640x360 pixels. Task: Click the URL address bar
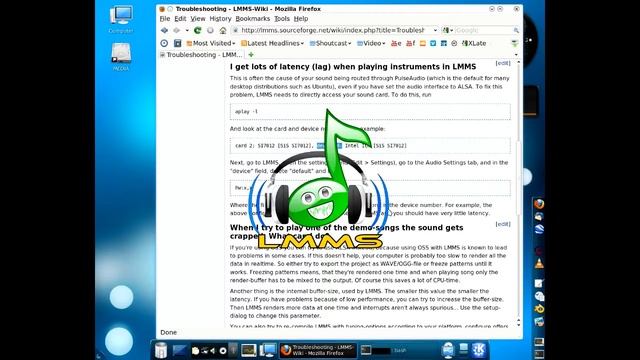tap(333, 30)
